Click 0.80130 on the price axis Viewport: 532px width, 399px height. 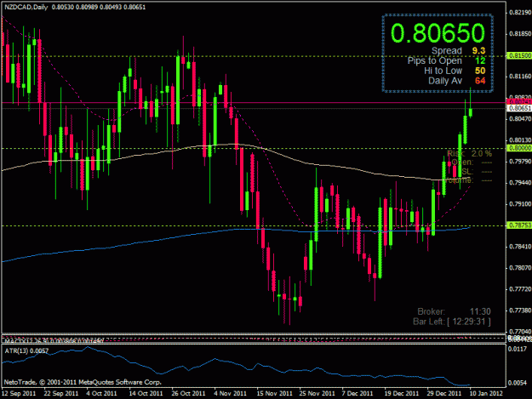point(520,140)
